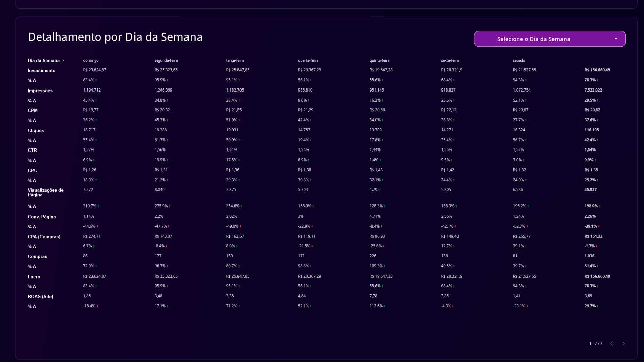Screen dimensions: 644x362
Task: Go to previous page chevron
Action: pyautogui.click(x=611, y=344)
